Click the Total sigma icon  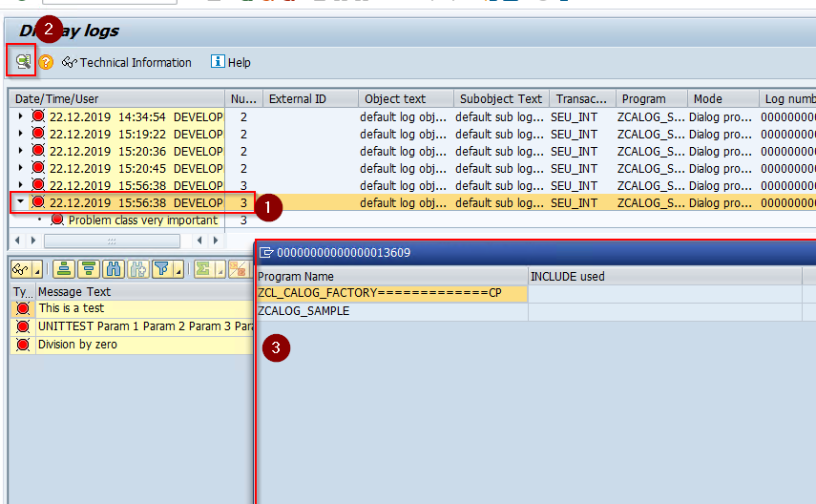203,269
